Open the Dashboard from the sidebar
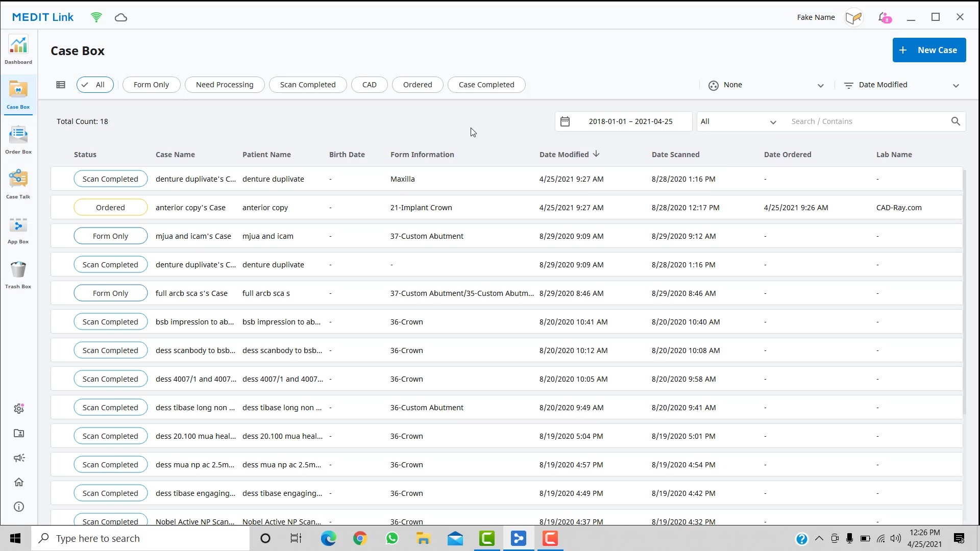Screen dimensions: 980x551 click(x=18, y=50)
